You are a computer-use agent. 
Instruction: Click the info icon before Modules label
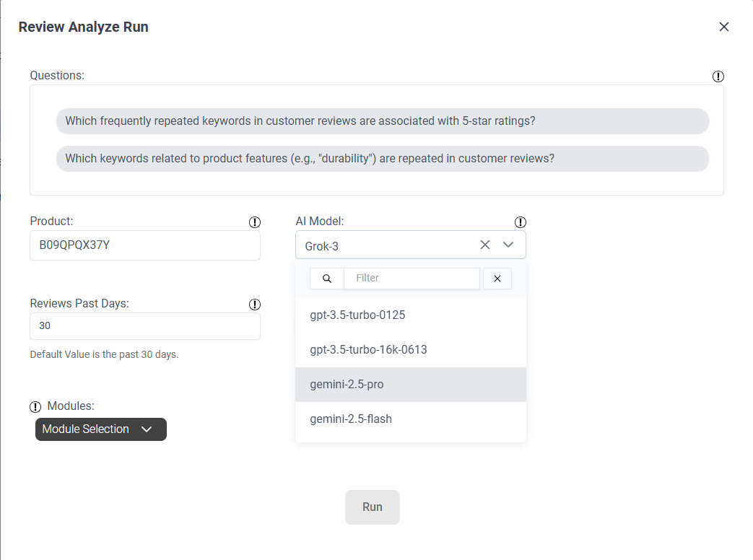[x=35, y=406]
